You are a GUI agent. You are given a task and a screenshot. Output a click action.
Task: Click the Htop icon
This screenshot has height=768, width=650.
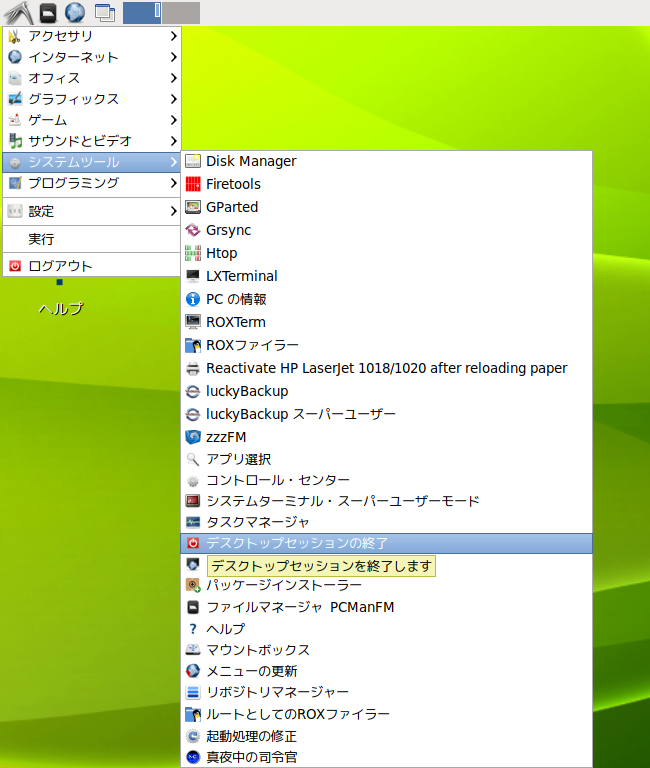point(193,253)
